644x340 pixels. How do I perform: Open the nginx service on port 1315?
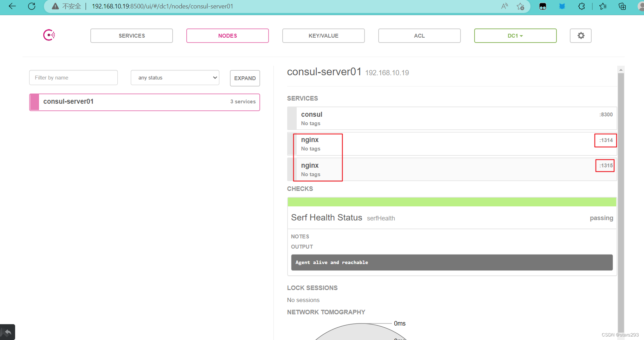pos(452,169)
